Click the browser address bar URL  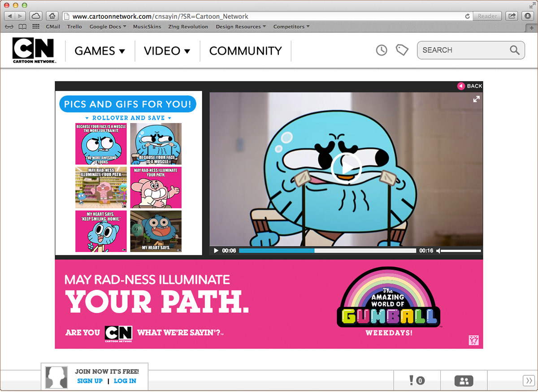[161, 16]
